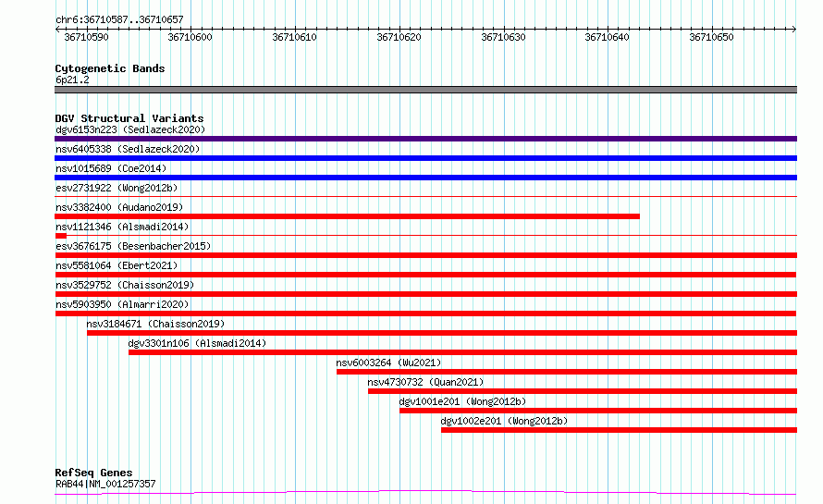
Task: Click the 36710620 ruler coordinate
Action: tap(399, 37)
